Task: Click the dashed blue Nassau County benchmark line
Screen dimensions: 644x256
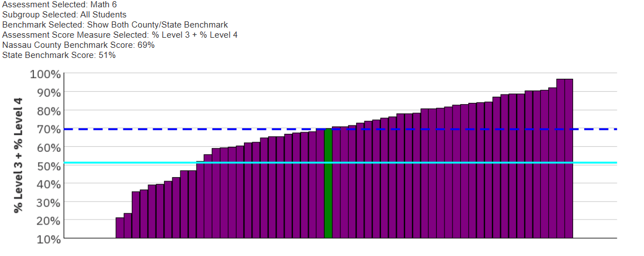Action: pyautogui.click(x=340, y=129)
